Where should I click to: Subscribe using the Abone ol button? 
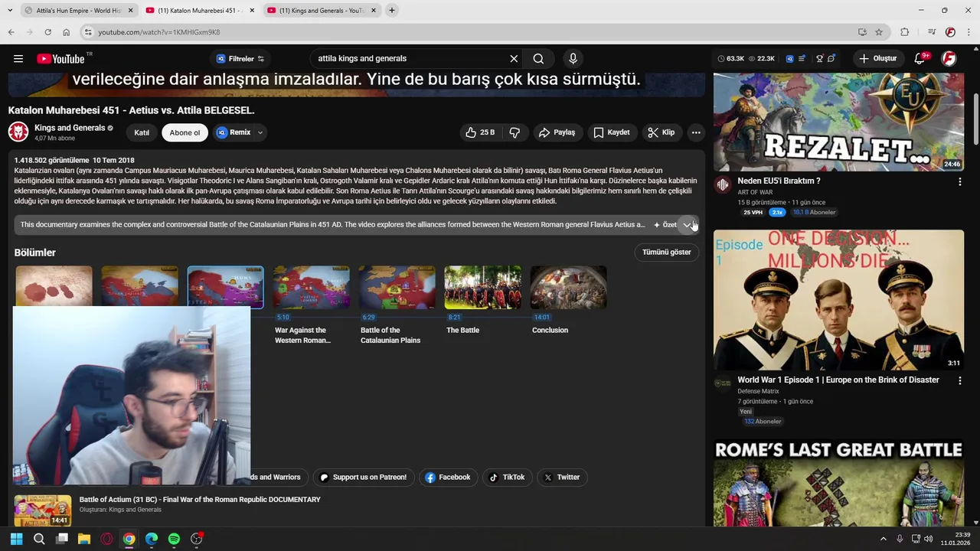[x=185, y=132]
